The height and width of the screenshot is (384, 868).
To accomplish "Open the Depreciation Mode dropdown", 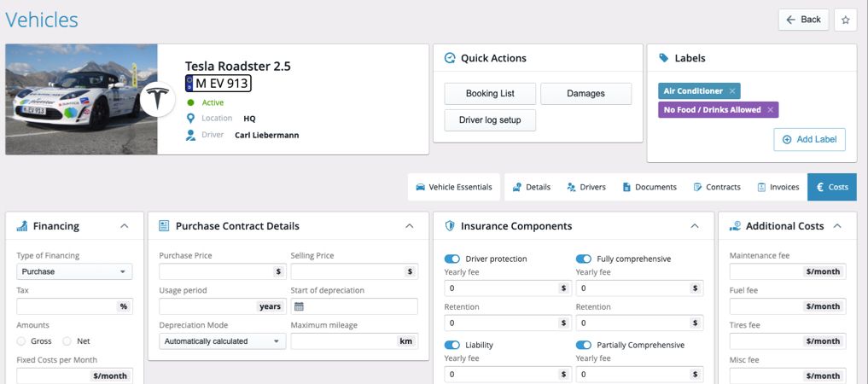I will click(x=223, y=341).
